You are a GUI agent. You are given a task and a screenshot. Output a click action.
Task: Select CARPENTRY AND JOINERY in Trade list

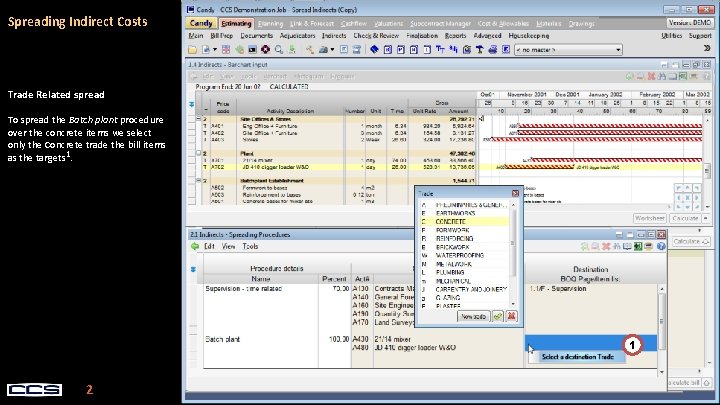(465, 289)
